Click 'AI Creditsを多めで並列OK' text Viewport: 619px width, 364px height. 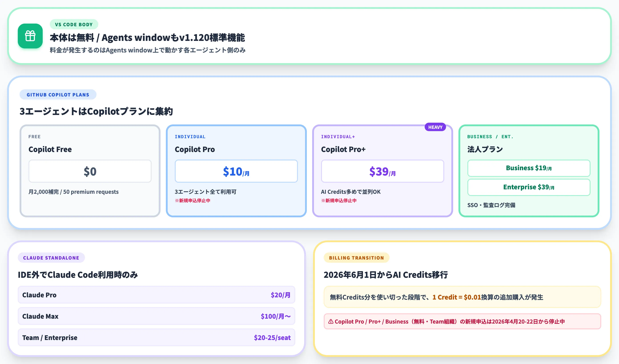351,192
